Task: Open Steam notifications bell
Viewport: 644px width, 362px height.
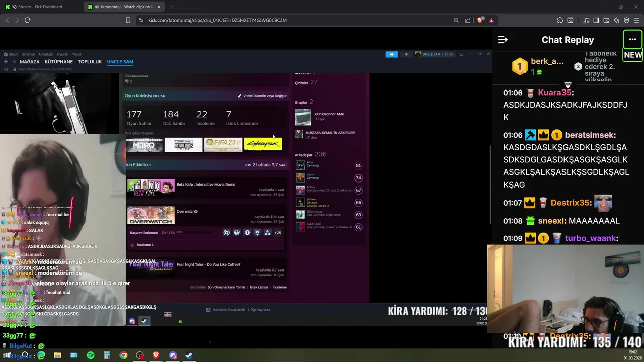Action: click(x=406, y=54)
